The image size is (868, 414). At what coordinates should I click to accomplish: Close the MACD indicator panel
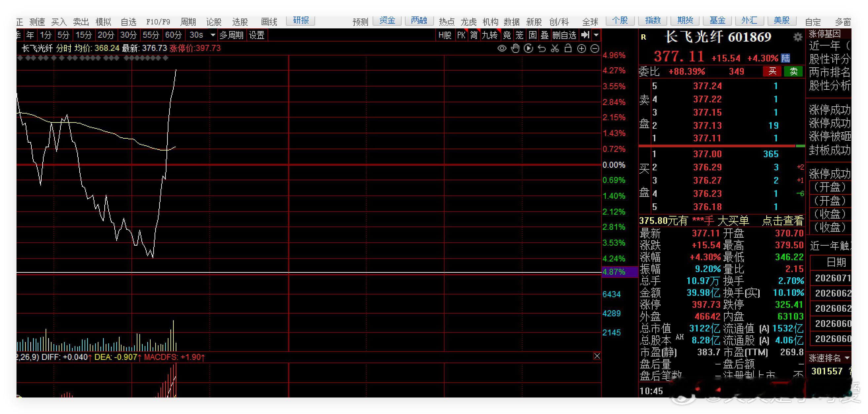597,356
